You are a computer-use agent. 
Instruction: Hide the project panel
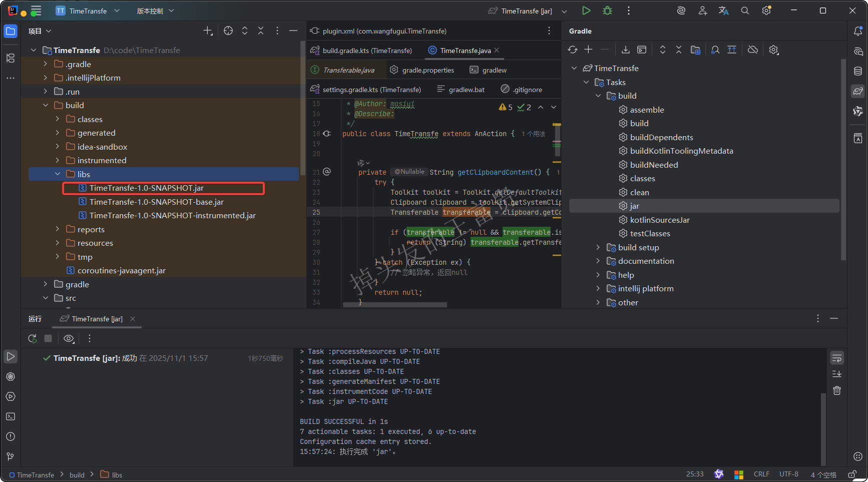[x=293, y=31]
